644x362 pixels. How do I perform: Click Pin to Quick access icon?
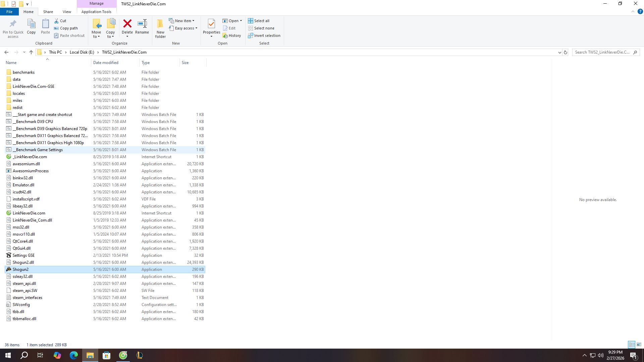coord(13,24)
